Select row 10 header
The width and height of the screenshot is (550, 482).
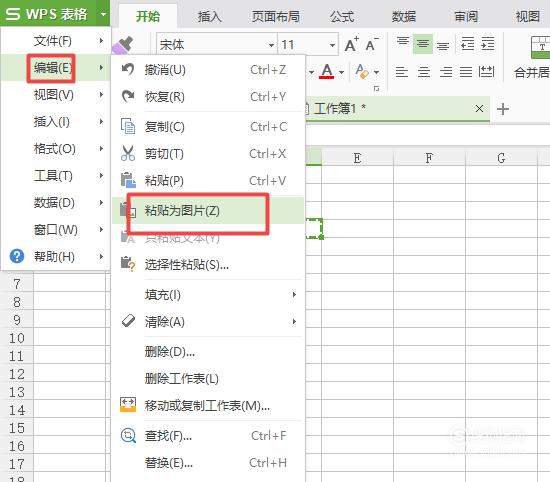17,338
